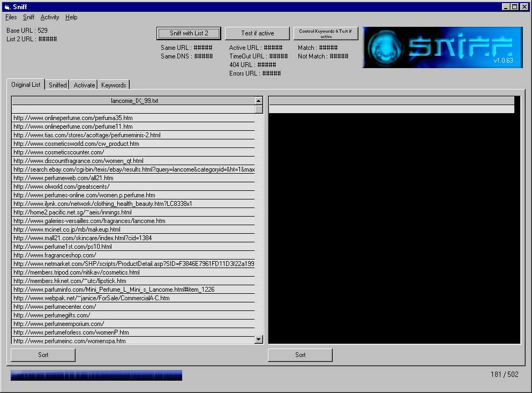Click the blue progress bar at bottom

(x=96, y=375)
